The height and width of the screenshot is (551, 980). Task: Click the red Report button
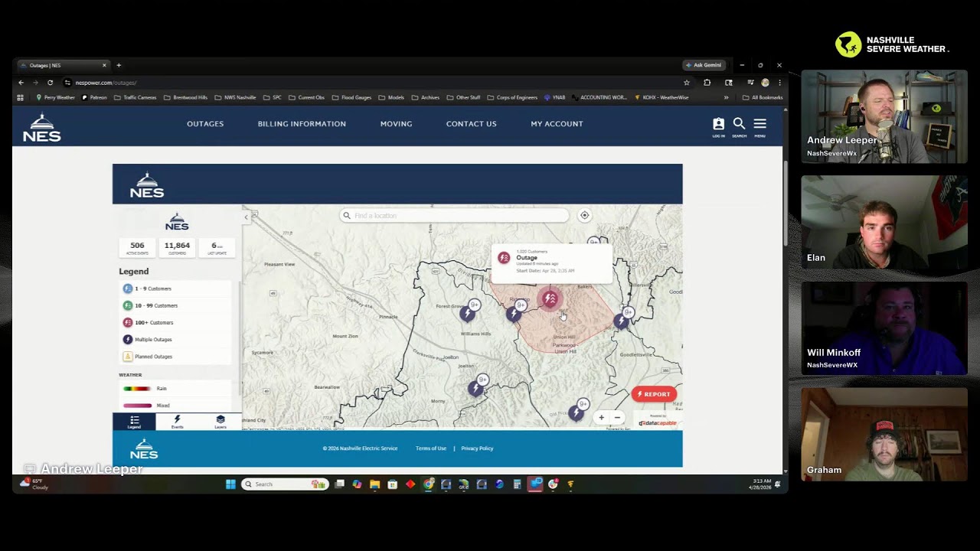click(x=654, y=394)
